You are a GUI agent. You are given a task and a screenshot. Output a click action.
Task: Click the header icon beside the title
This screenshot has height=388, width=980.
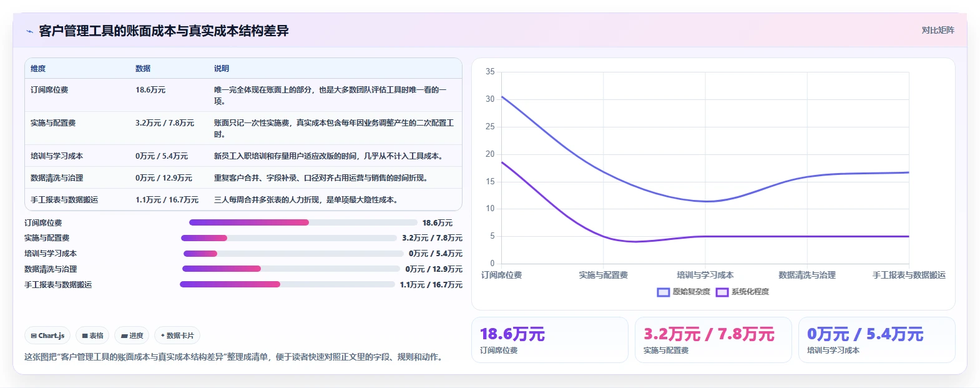coord(29,31)
